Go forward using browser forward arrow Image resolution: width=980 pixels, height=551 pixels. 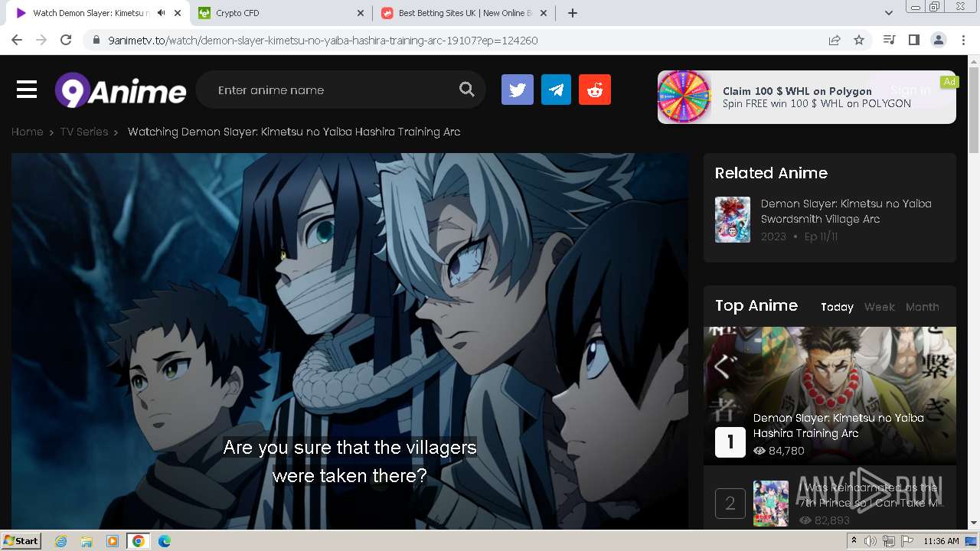point(41,40)
